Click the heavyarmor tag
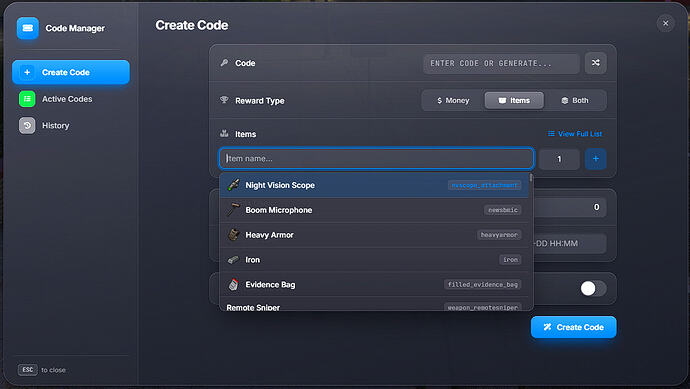This screenshot has width=690, height=389. click(499, 235)
